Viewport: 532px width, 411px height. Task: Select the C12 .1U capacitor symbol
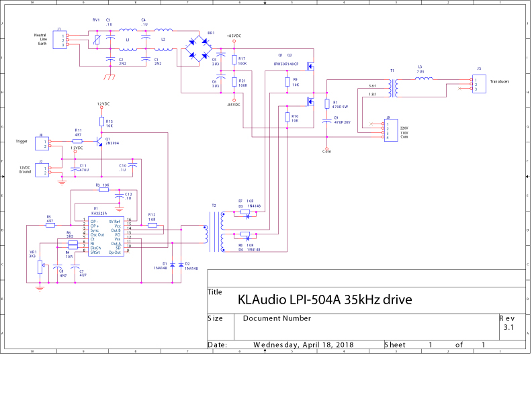pos(119,196)
